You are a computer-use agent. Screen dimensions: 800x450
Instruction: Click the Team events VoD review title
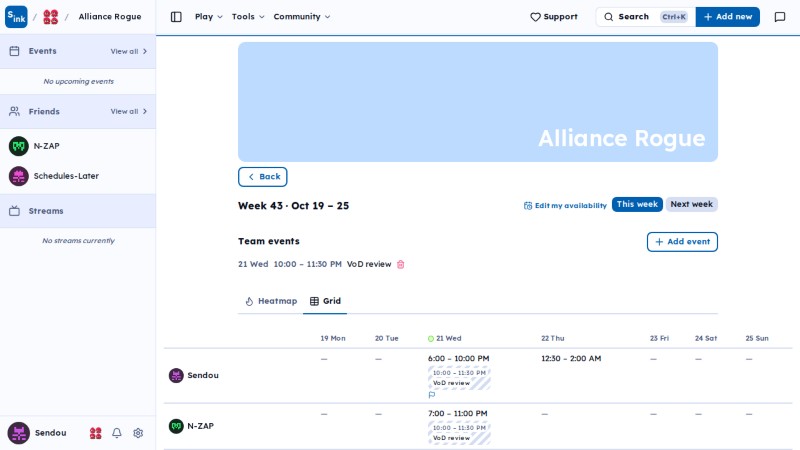pyautogui.click(x=369, y=264)
